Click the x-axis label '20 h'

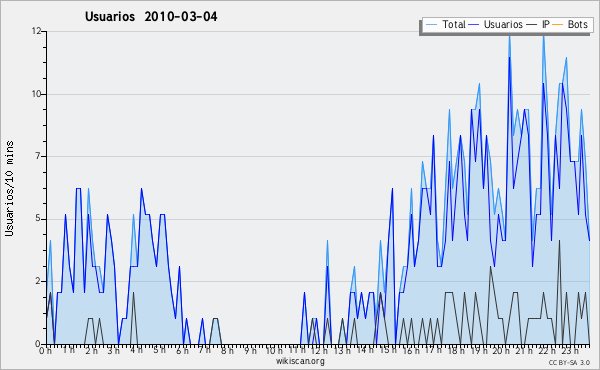(501, 350)
